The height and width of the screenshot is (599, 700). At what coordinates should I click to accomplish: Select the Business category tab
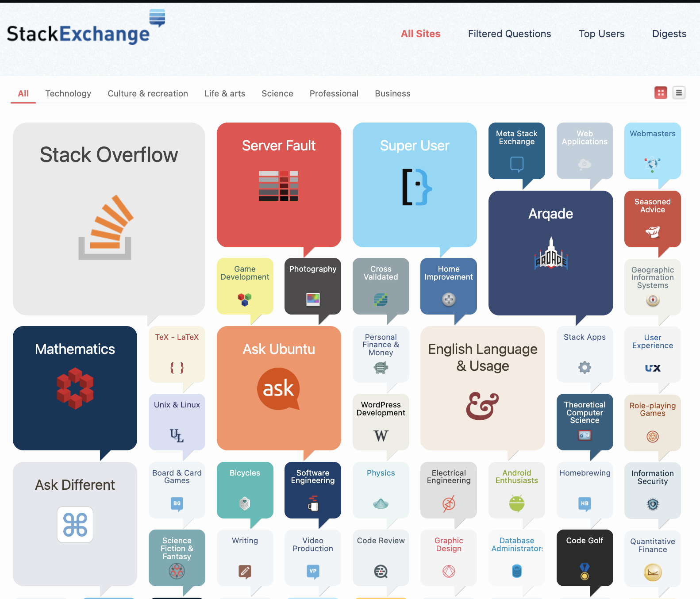(392, 93)
